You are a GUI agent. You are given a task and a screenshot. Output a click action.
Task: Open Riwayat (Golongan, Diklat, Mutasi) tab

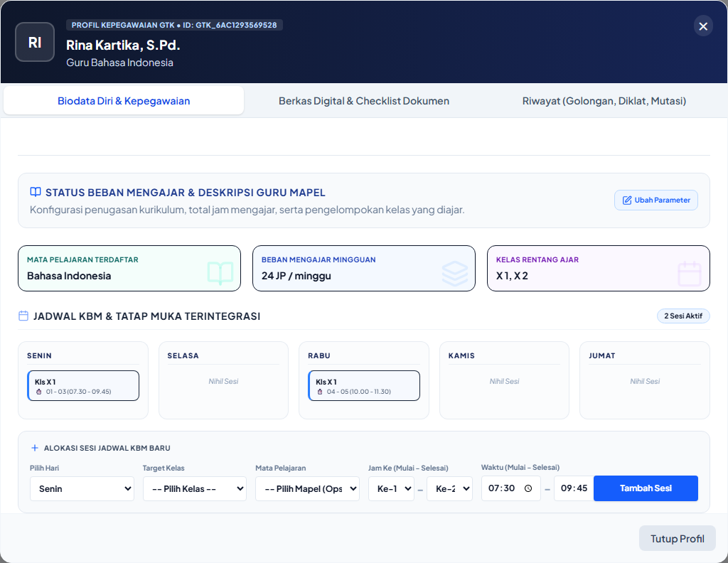pyautogui.click(x=604, y=101)
